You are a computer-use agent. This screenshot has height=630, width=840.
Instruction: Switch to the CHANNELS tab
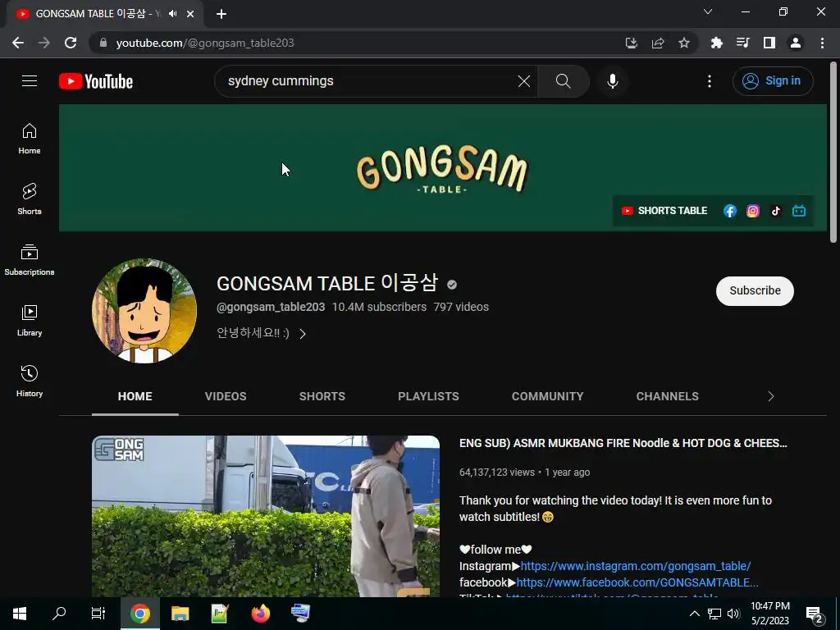(667, 396)
